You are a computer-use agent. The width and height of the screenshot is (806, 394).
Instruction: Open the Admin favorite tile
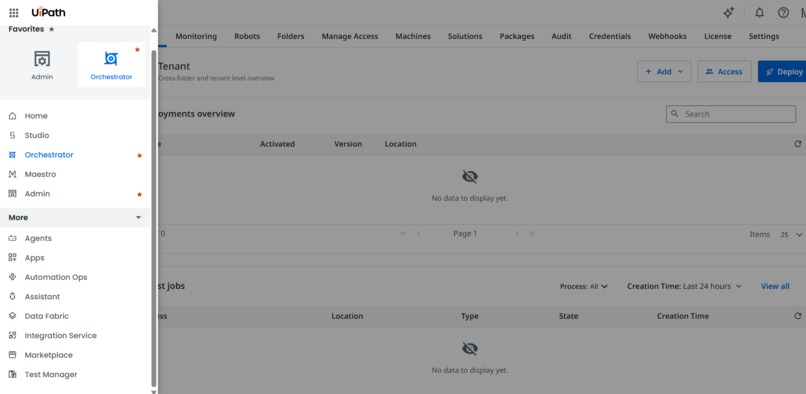42,65
